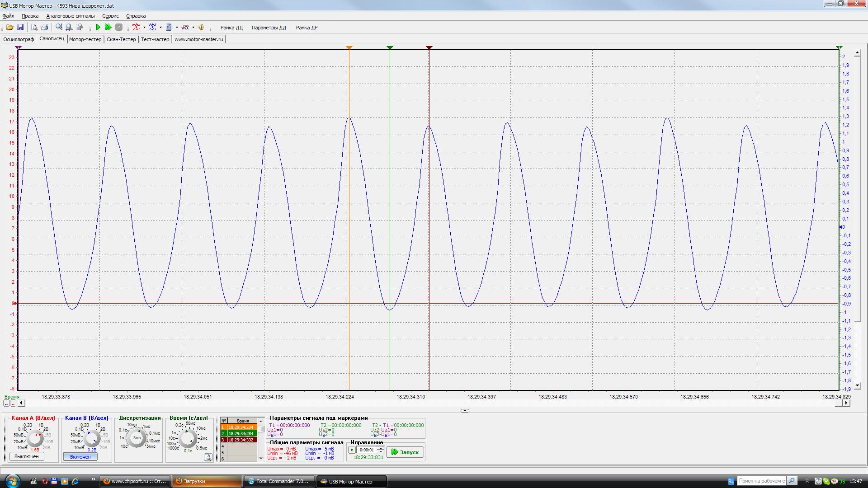Click the calculator icon in toolbar
This screenshot has height=488, width=868.
(x=169, y=28)
